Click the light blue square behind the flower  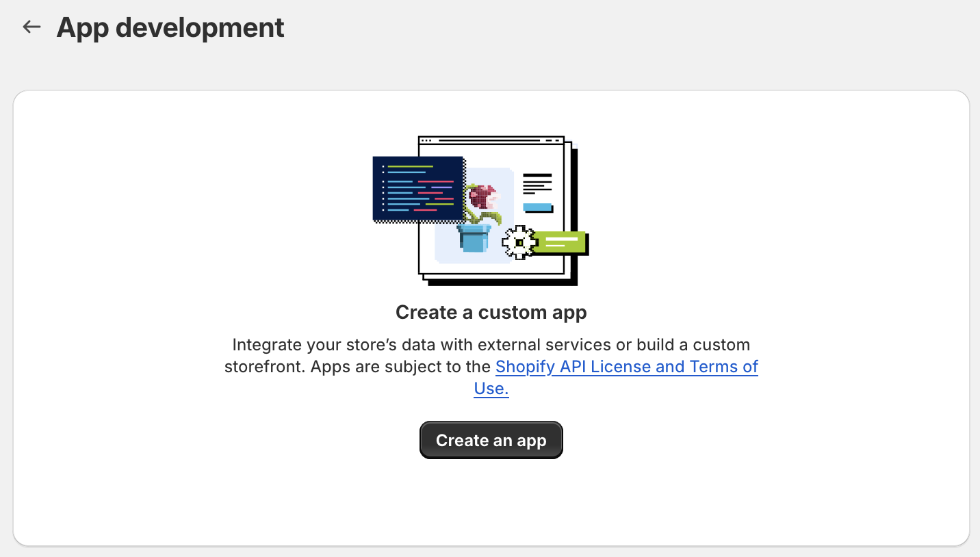tap(474, 216)
